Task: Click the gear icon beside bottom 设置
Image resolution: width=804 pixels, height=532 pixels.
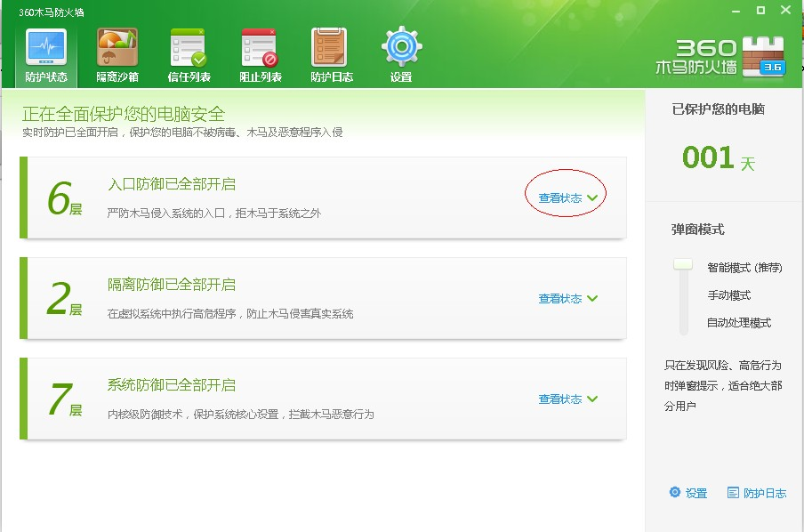Action: (675, 493)
